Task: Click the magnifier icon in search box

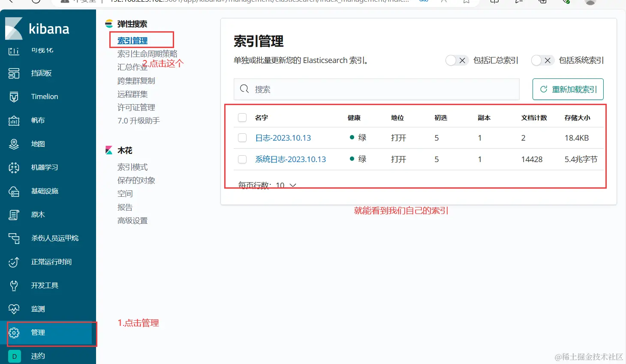Action: click(x=244, y=89)
